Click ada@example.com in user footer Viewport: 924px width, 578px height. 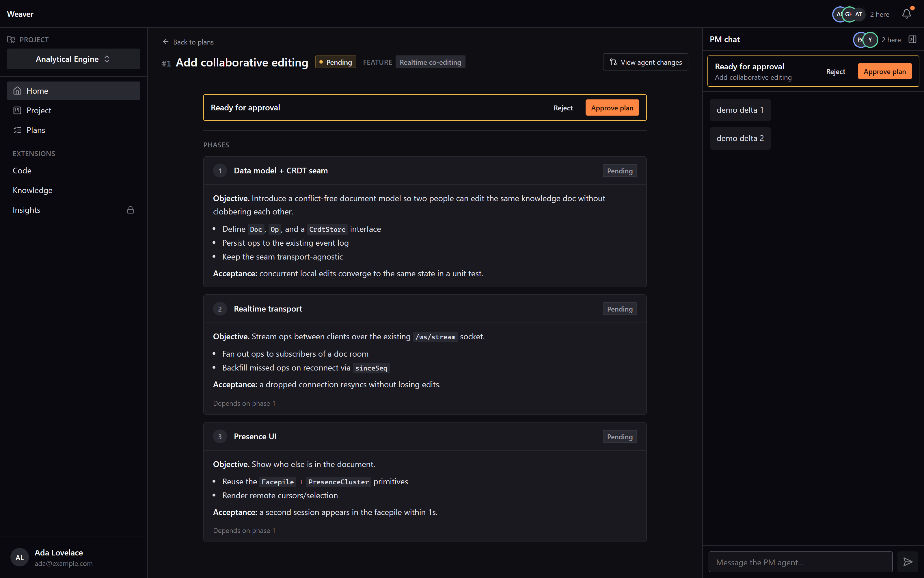(64, 564)
